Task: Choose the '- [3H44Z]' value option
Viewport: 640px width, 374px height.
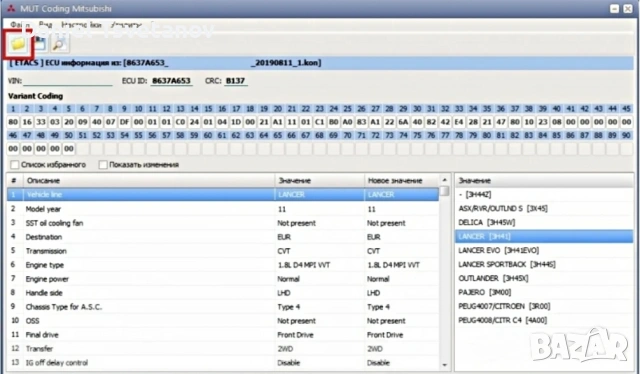Action: click(x=544, y=194)
